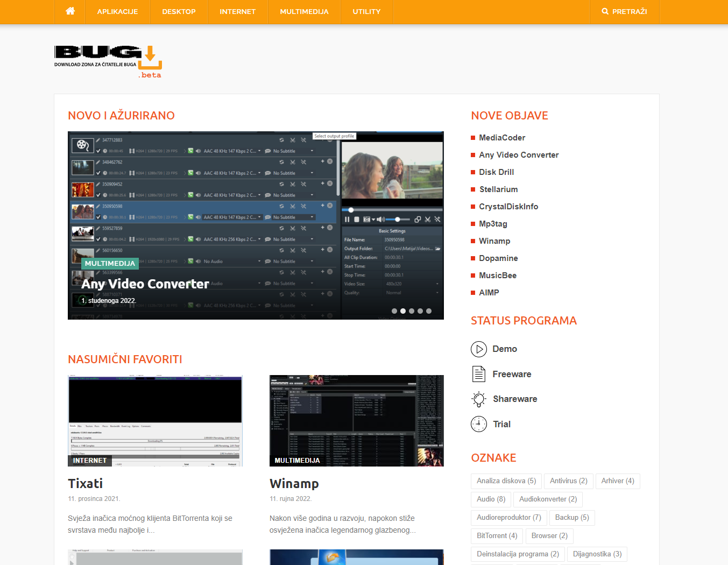Click the Demo play-circle icon
The width and height of the screenshot is (728, 565).
[x=479, y=349]
